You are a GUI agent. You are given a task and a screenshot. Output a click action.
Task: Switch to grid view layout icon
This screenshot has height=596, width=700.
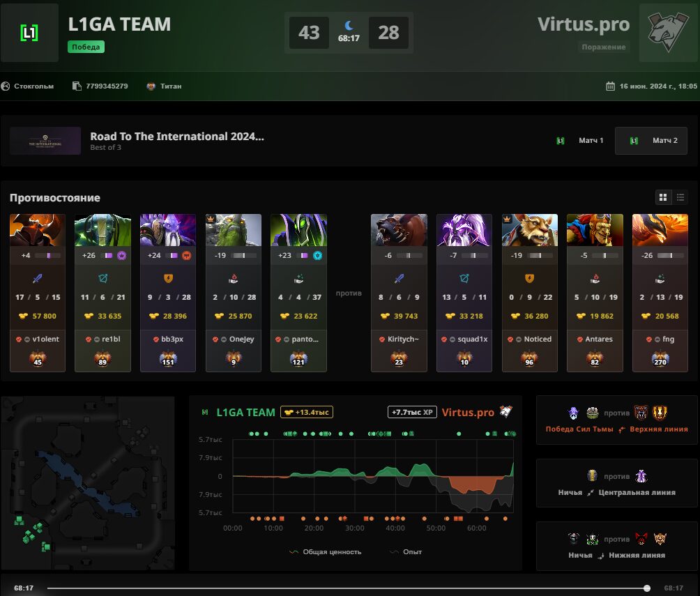tap(663, 197)
